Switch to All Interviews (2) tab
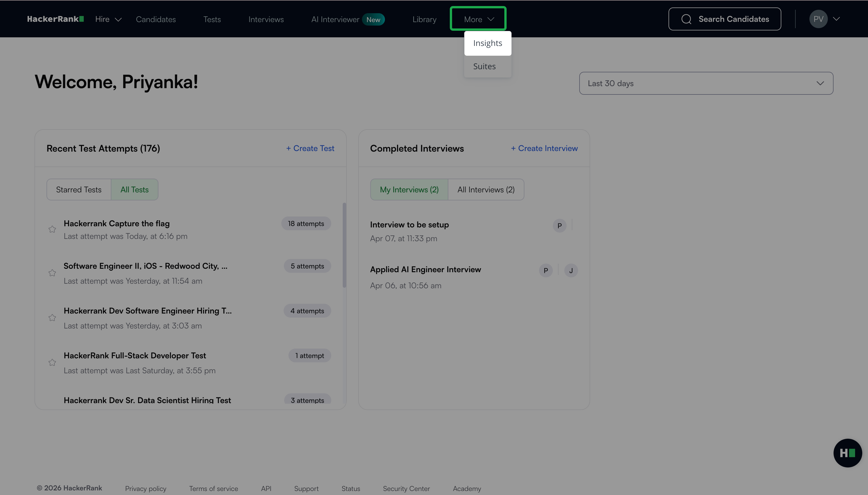This screenshot has width=868, height=495. [x=486, y=190]
